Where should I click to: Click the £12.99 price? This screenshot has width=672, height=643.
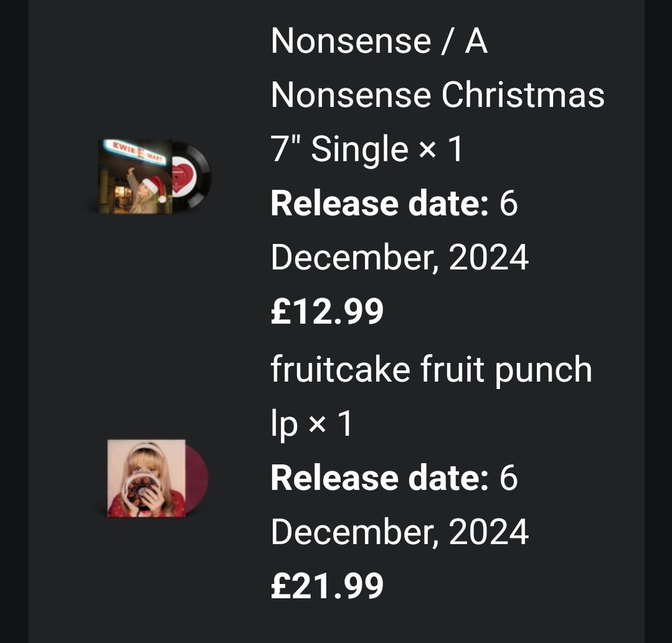[x=327, y=312]
